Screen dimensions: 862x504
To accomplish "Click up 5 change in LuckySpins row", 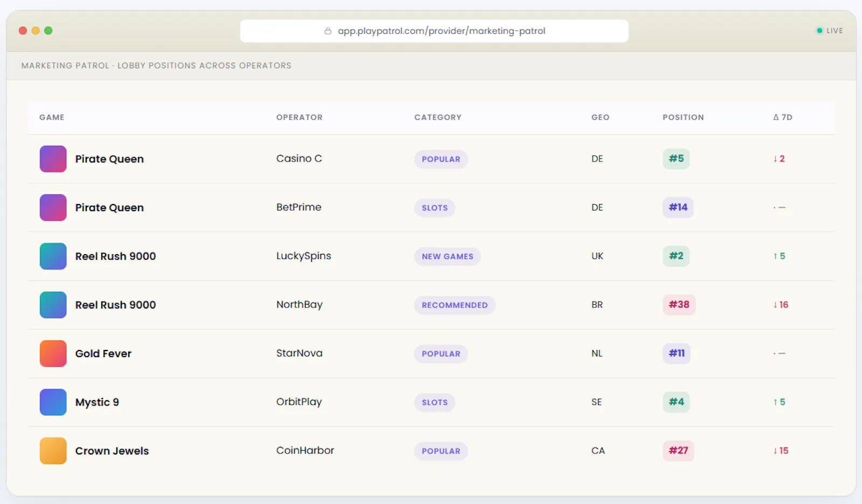I will pyautogui.click(x=779, y=256).
